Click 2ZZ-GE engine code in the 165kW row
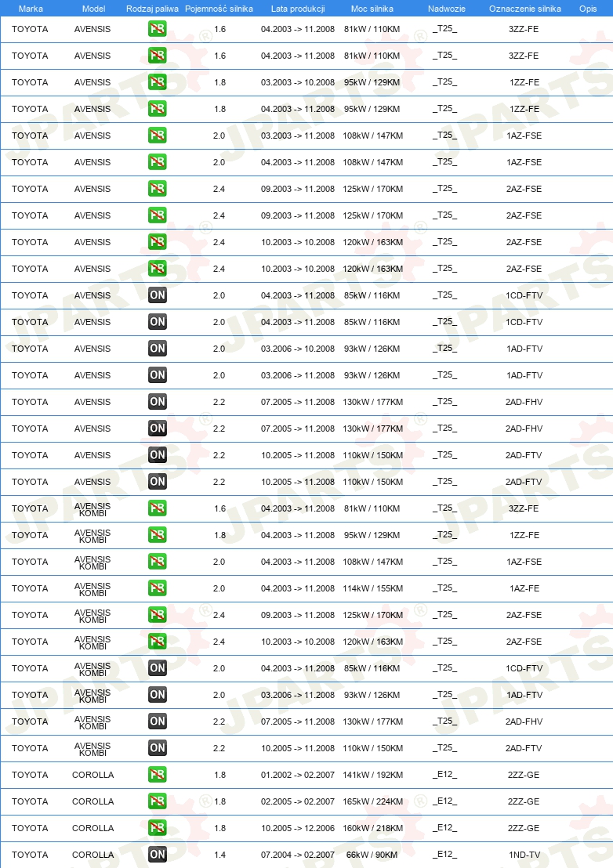Image resolution: width=613 pixels, height=868 pixels. (524, 801)
